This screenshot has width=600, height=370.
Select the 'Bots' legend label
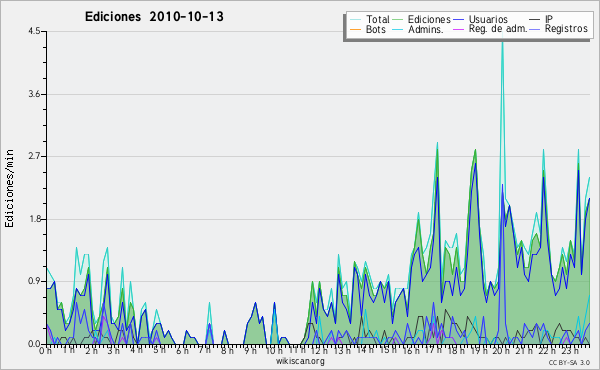(x=375, y=29)
